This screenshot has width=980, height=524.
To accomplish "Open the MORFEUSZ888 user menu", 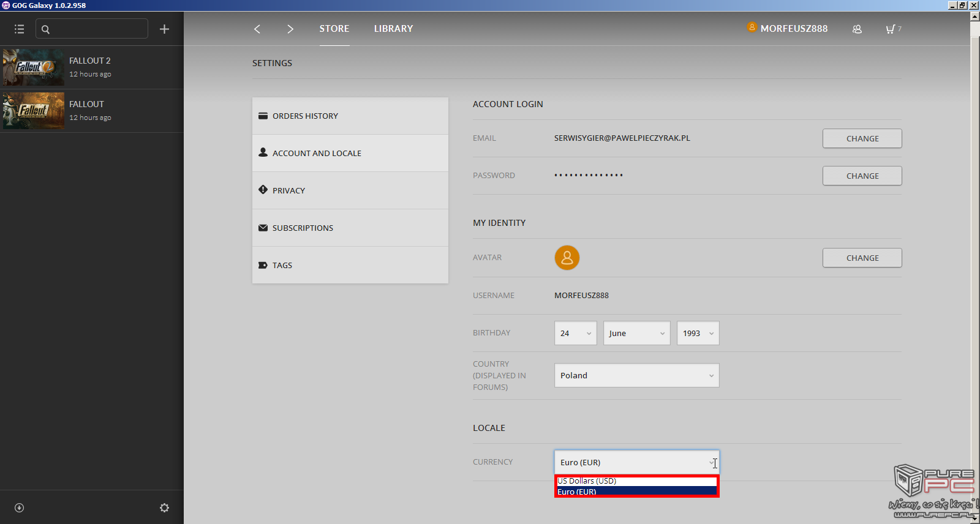I will click(x=794, y=29).
